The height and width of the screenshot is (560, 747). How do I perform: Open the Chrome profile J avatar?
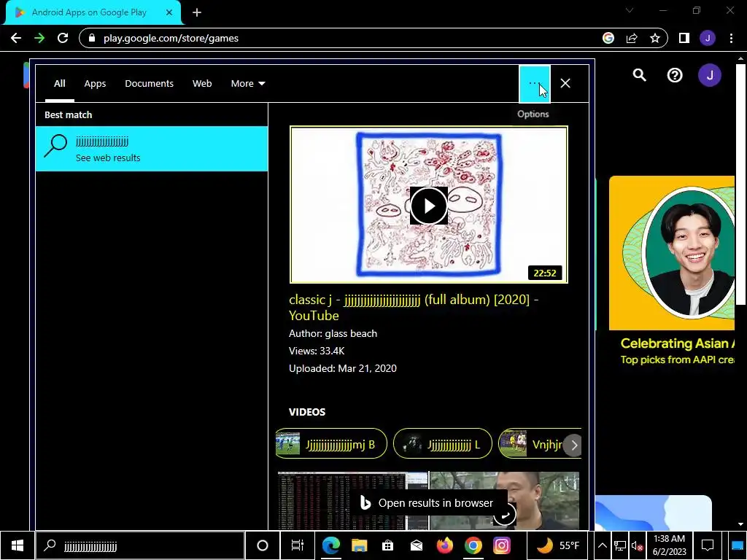click(x=708, y=38)
